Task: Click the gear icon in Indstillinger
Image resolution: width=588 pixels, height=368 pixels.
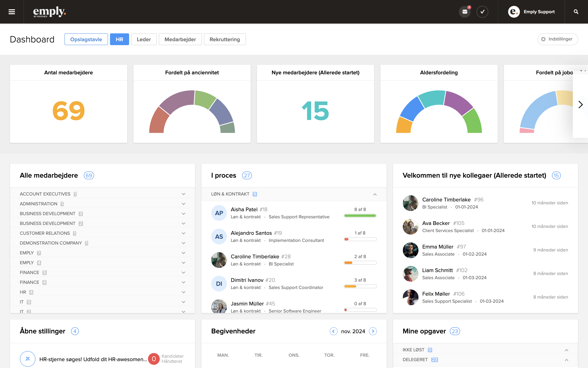Action: 543,39
